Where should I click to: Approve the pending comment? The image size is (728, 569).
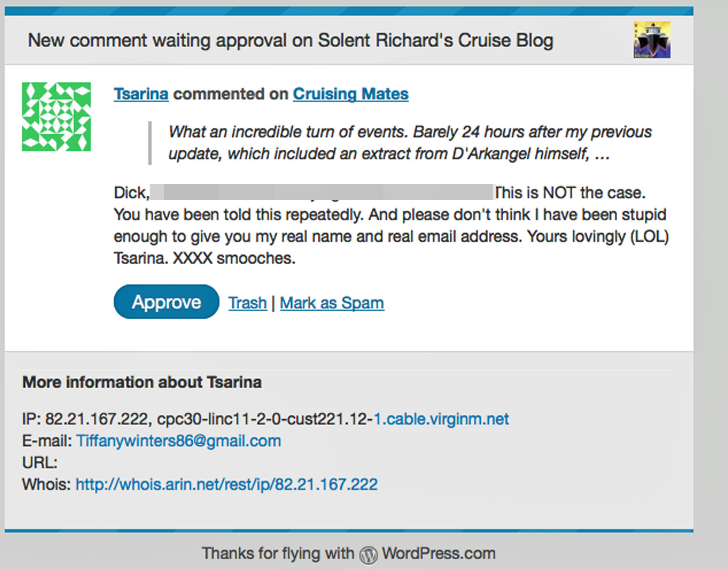tap(166, 302)
